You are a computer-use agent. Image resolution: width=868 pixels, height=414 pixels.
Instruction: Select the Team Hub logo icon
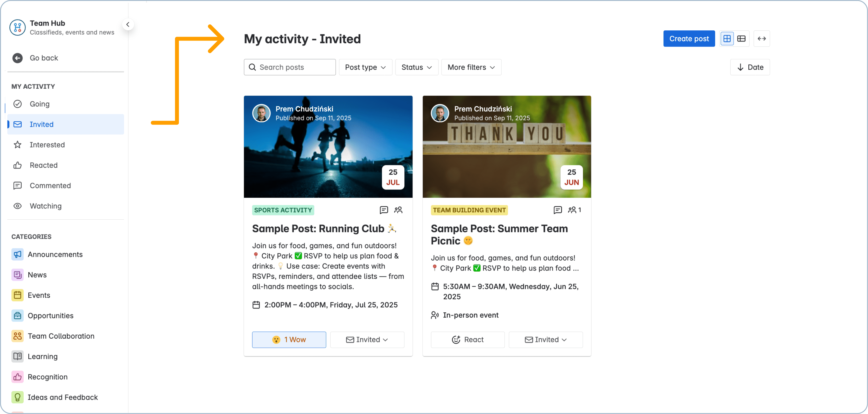[x=17, y=28]
